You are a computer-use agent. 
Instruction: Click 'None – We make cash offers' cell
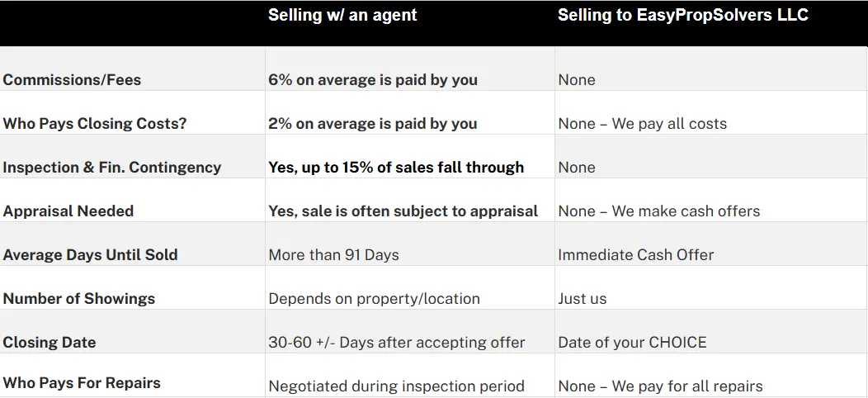coord(658,211)
